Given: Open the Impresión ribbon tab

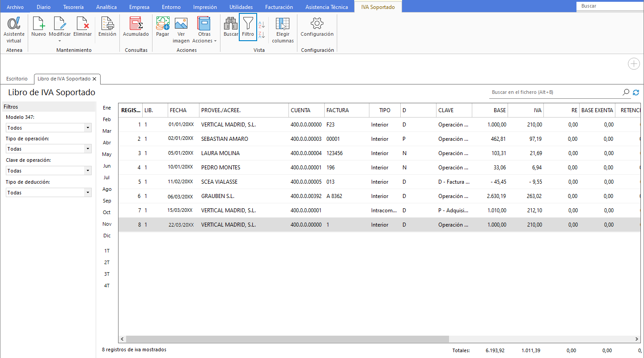Looking at the screenshot, I should pyautogui.click(x=205, y=7).
